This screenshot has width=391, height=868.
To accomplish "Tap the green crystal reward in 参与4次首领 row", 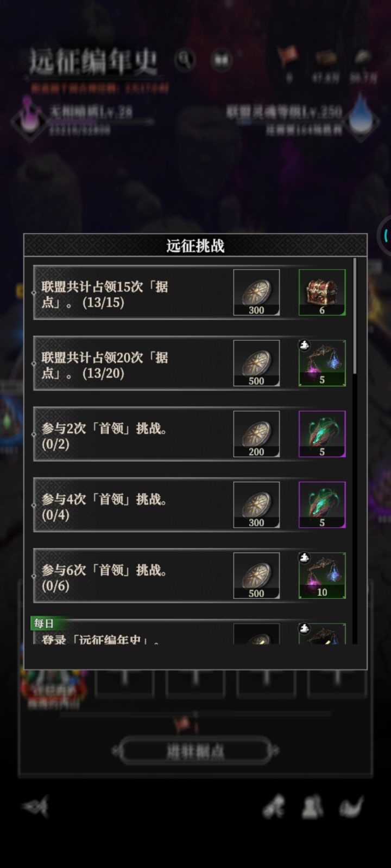I will [x=322, y=505].
